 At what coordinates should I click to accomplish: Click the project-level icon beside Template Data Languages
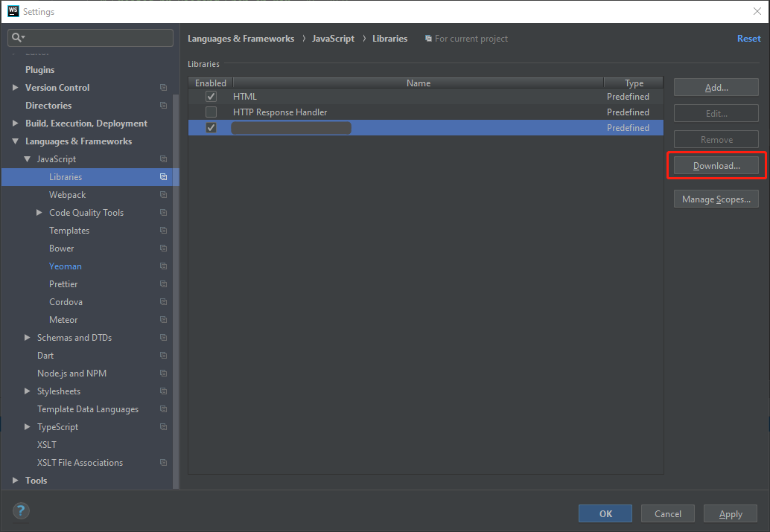(x=164, y=408)
